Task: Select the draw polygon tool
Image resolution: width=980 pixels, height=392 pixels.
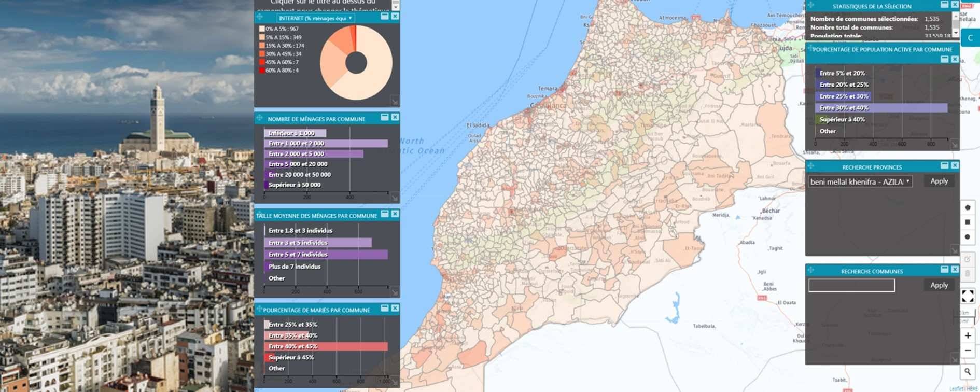Action: 968,207
